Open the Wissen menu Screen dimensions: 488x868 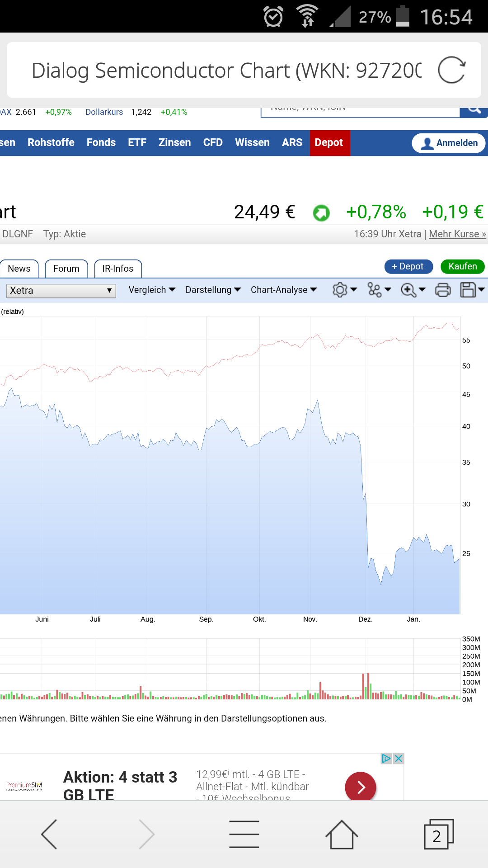(252, 142)
